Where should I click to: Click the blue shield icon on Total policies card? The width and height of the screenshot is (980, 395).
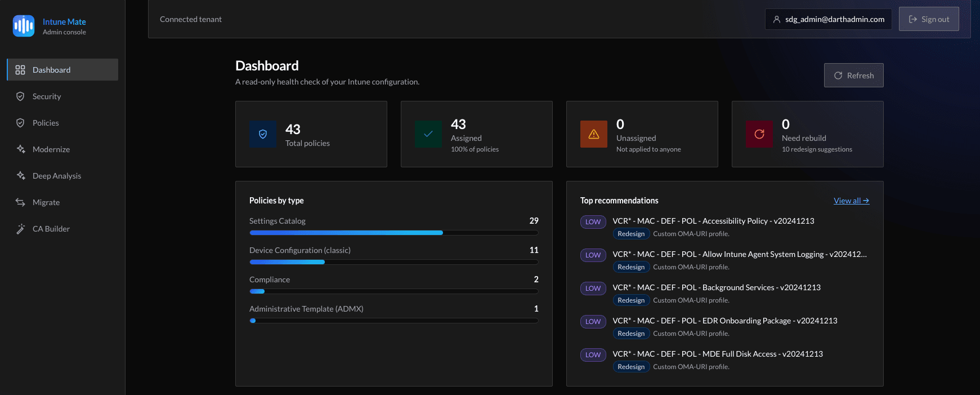tap(263, 134)
